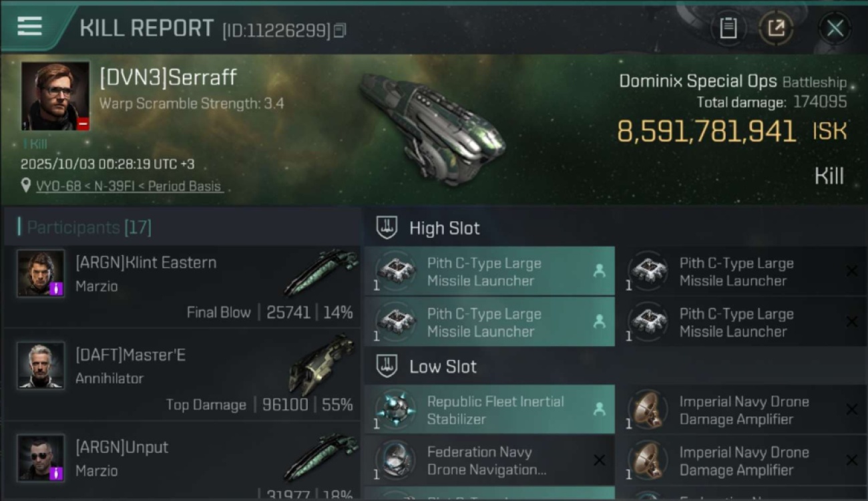This screenshot has height=501, width=868.
Task: Open Klint Eastern's pilot portrait
Action: coord(41,273)
